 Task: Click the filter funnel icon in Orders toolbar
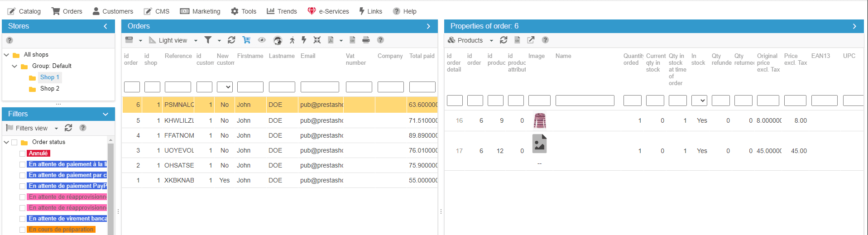208,40
